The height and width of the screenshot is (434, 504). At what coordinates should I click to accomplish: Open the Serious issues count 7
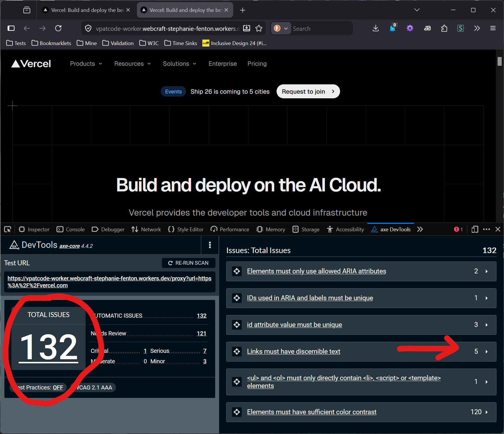click(205, 351)
